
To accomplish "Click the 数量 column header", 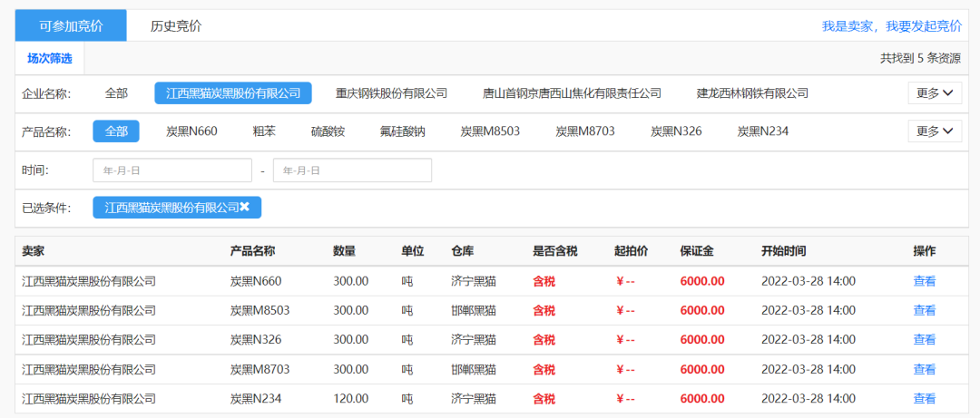I will click(345, 251).
